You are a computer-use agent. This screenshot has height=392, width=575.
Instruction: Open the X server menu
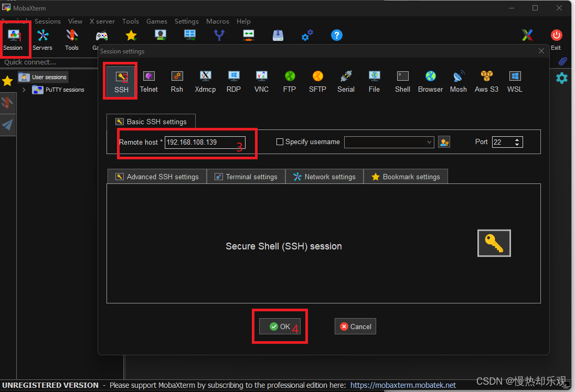102,21
